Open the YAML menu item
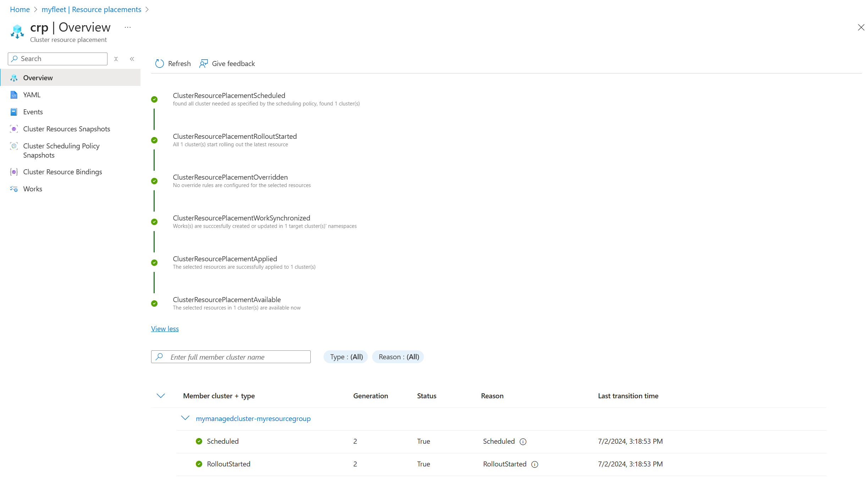Screen dimensions: 868x481 tap(32, 95)
